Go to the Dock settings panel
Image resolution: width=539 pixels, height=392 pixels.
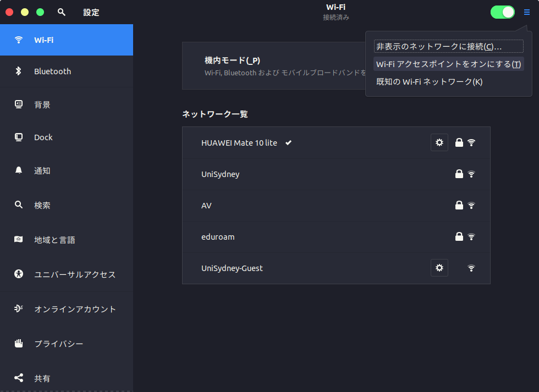pyautogui.click(x=67, y=137)
